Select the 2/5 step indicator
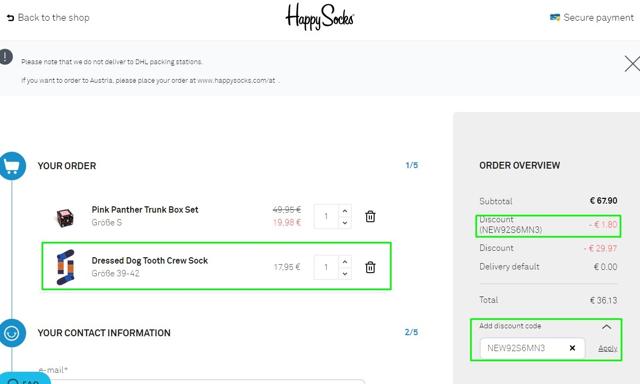Viewport: 640px width, 384px height. 411,332
